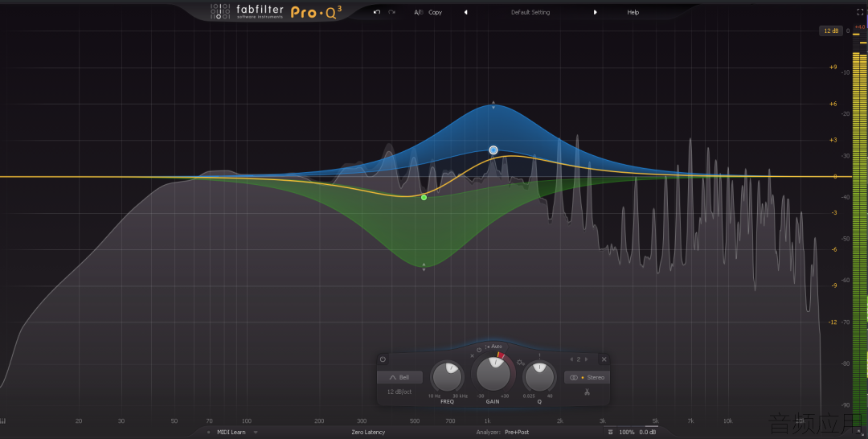
Task: Click the FREQ knob
Action: coord(448,377)
